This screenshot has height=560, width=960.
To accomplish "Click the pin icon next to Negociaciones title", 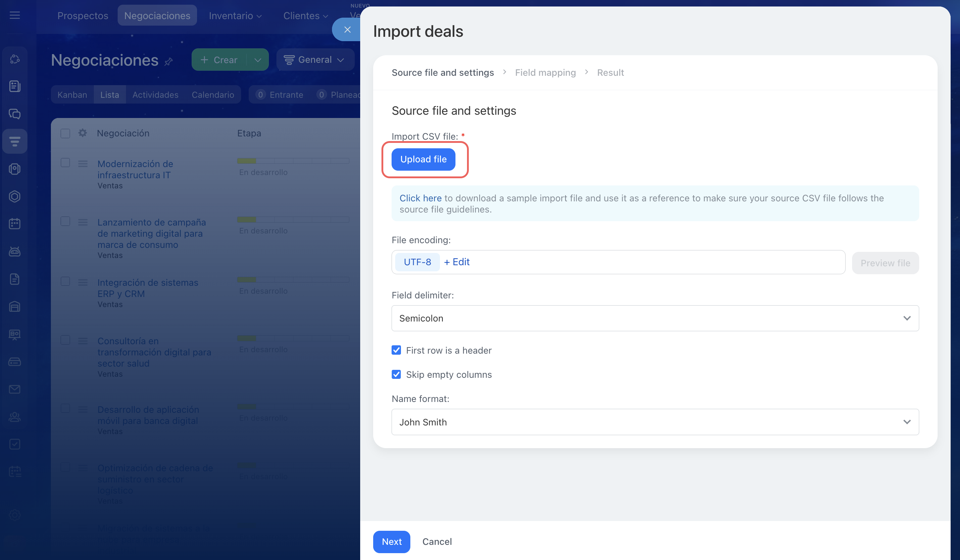I will click(169, 61).
